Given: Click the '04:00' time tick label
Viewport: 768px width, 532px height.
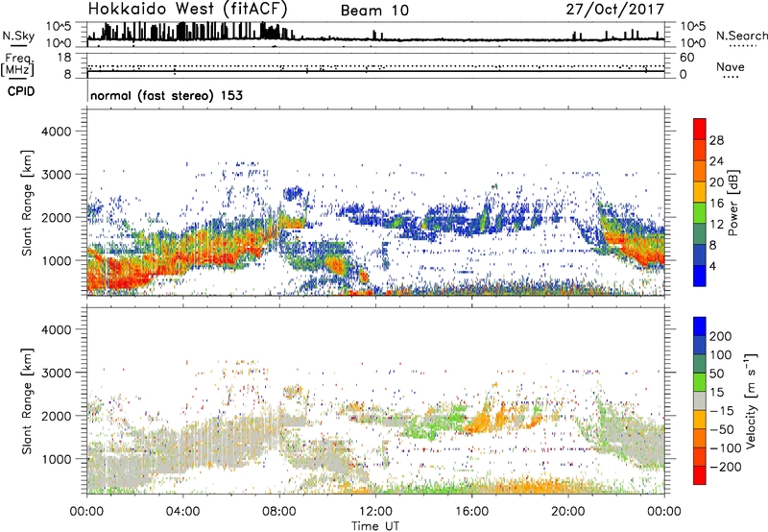Looking at the screenshot, I should pos(182,512).
